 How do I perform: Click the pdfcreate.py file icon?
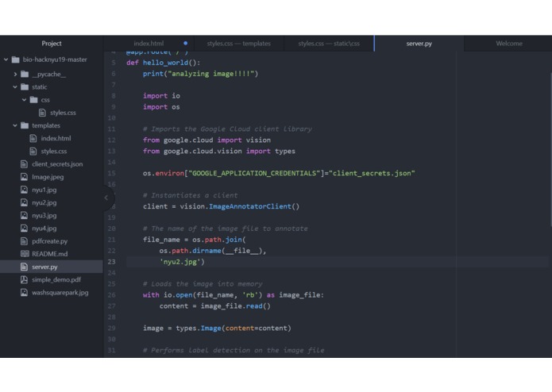pos(24,241)
